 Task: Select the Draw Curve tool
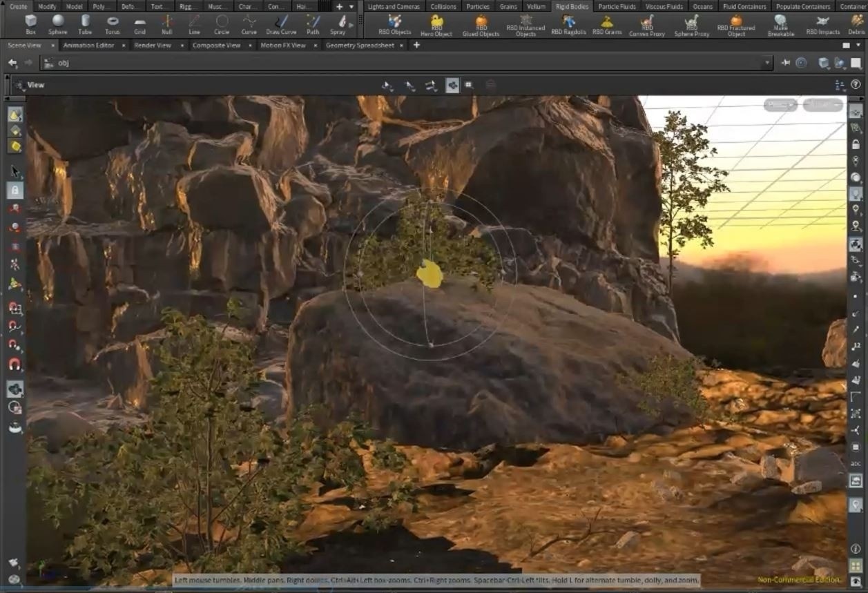tap(282, 24)
